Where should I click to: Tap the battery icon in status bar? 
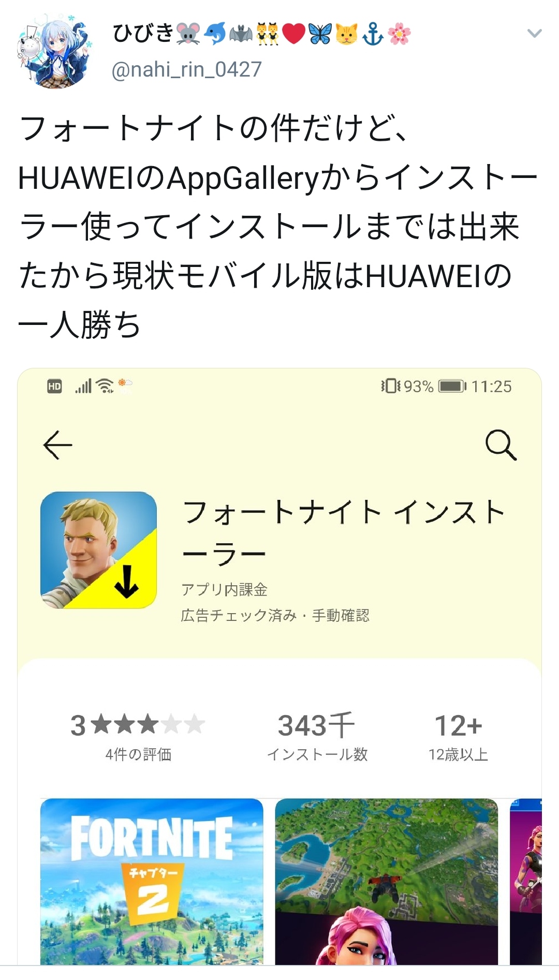click(452, 386)
